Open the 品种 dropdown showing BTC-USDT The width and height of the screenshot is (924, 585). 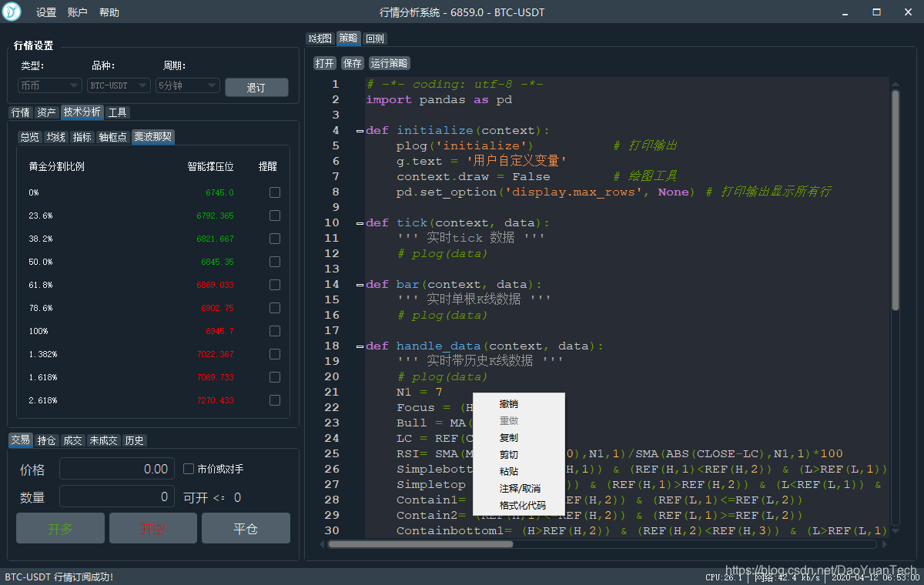click(x=118, y=85)
